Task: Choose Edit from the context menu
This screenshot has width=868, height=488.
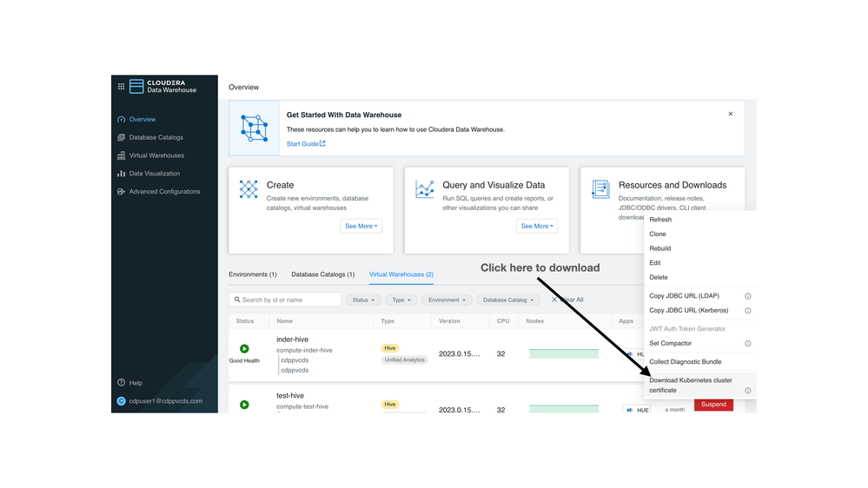Action: click(655, 263)
